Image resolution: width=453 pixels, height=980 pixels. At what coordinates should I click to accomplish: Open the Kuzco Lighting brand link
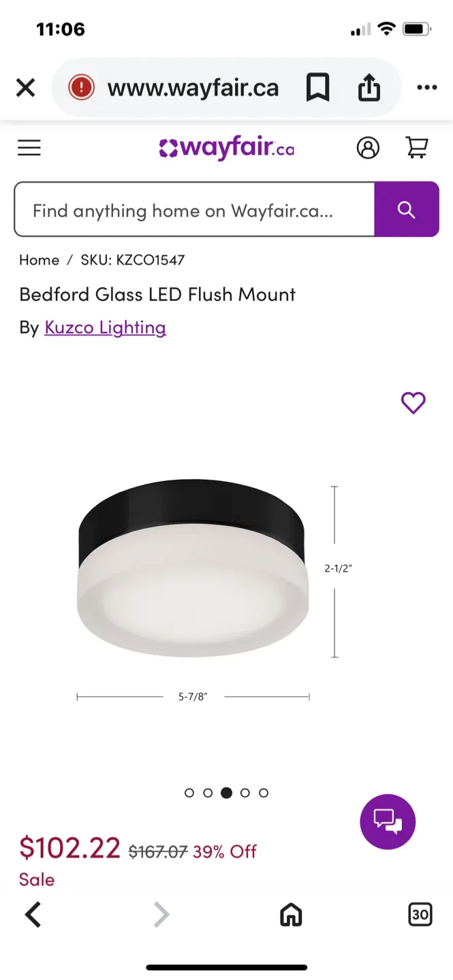coord(105,327)
